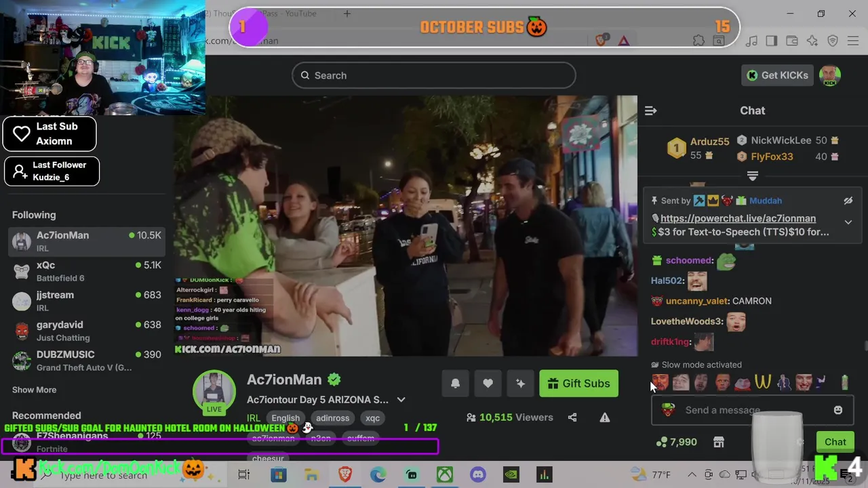Viewport: 868px width, 488px height.
Task: Open Ac7ionMan in the Following list
Action: tap(87, 241)
